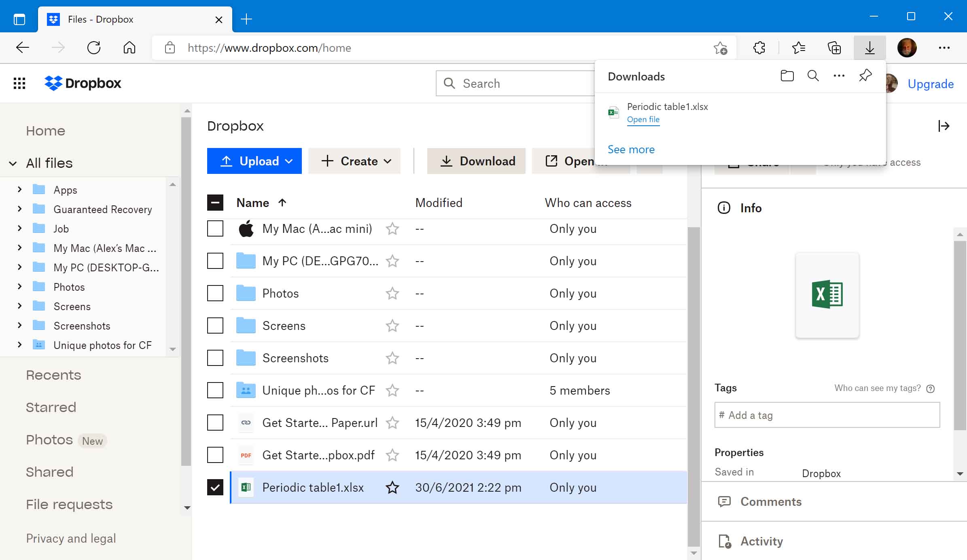
Task: Click the Dropbox Search box
Action: pos(515,83)
